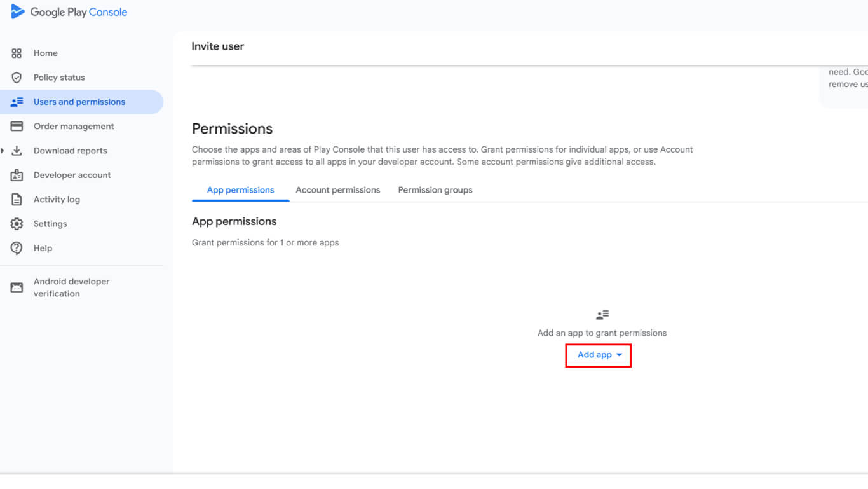Click the Android developer verification icon
This screenshot has height=489, width=868.
point(17,287)
